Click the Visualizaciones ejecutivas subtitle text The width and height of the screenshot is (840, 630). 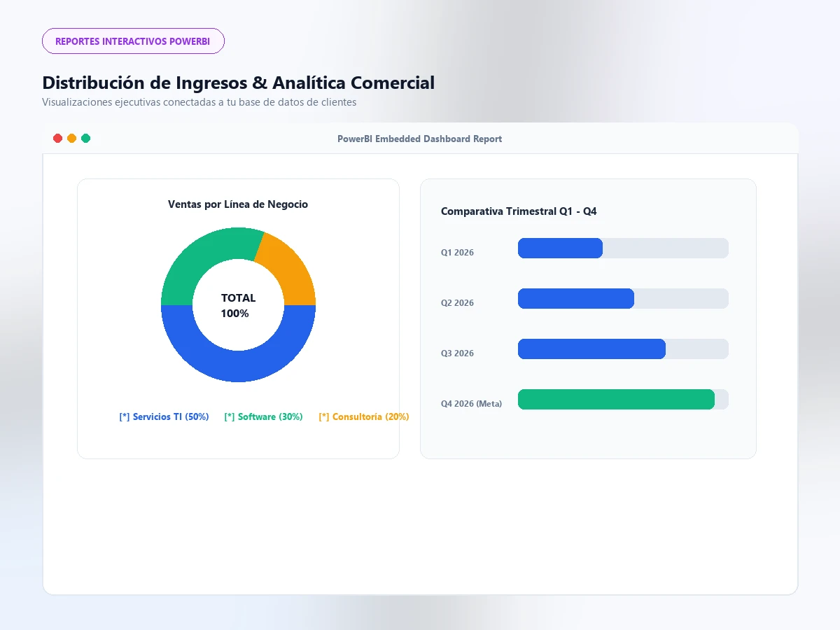pos(199,102)
